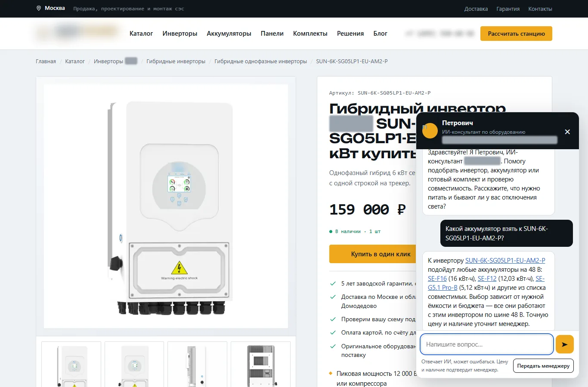Screen dimensions: 588x387
Task: Click the Петрович consultant avatar circle
Action: pyautogui.click(x=430, y=130)
